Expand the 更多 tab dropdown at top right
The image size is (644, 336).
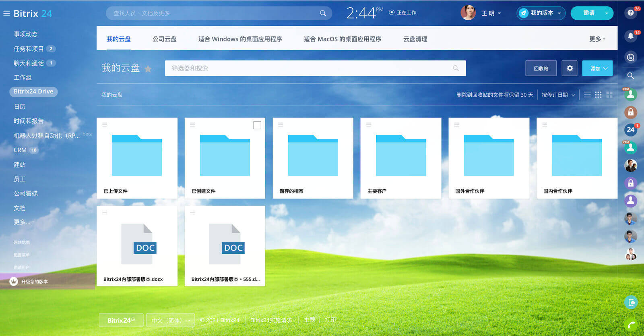(597, 39)
